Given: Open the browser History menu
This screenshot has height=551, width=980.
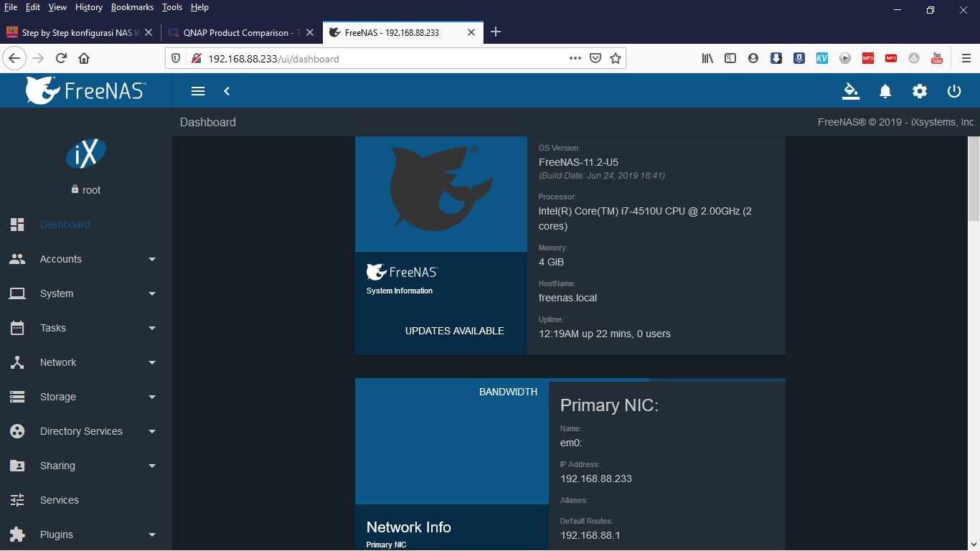Looking at the screenshot, I should point(89,7).
